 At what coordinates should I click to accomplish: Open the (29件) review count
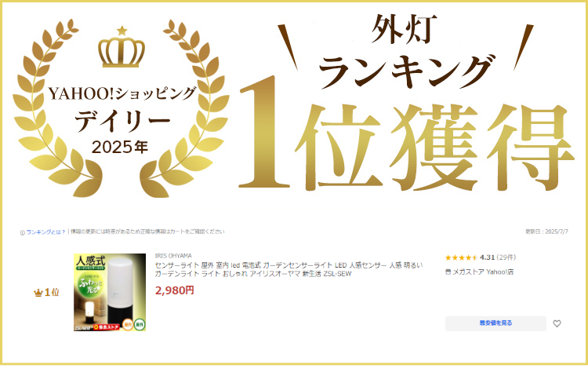[x=506, y=257]
